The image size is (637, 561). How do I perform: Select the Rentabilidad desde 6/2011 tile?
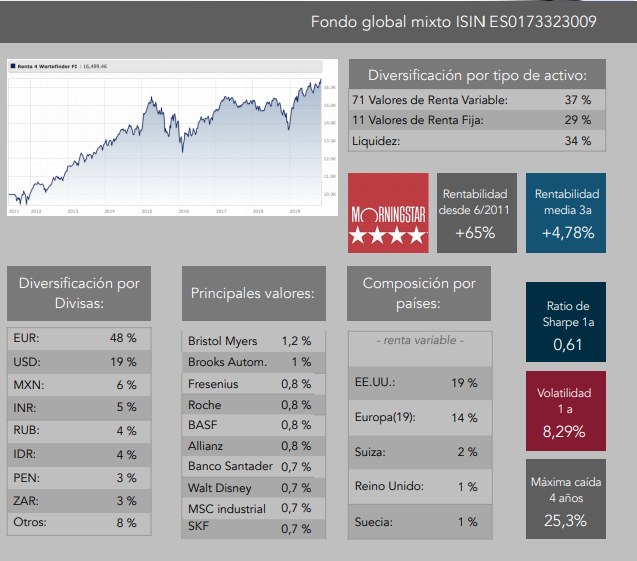pyautogui.click(x=476, y=212)
